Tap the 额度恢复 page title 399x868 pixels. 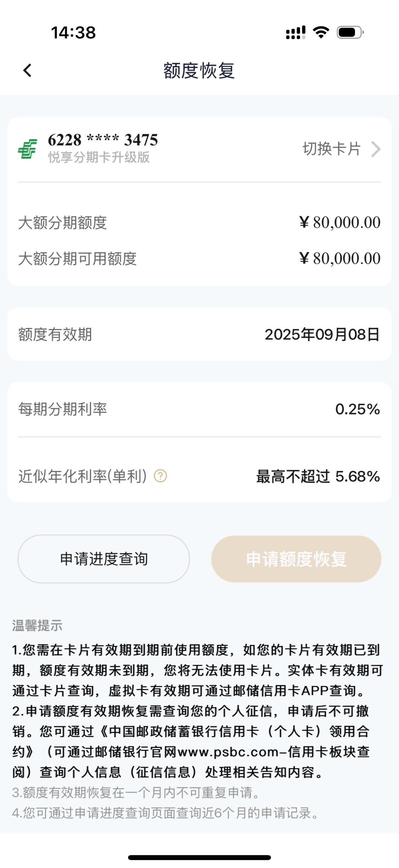[x=199, y=71]
